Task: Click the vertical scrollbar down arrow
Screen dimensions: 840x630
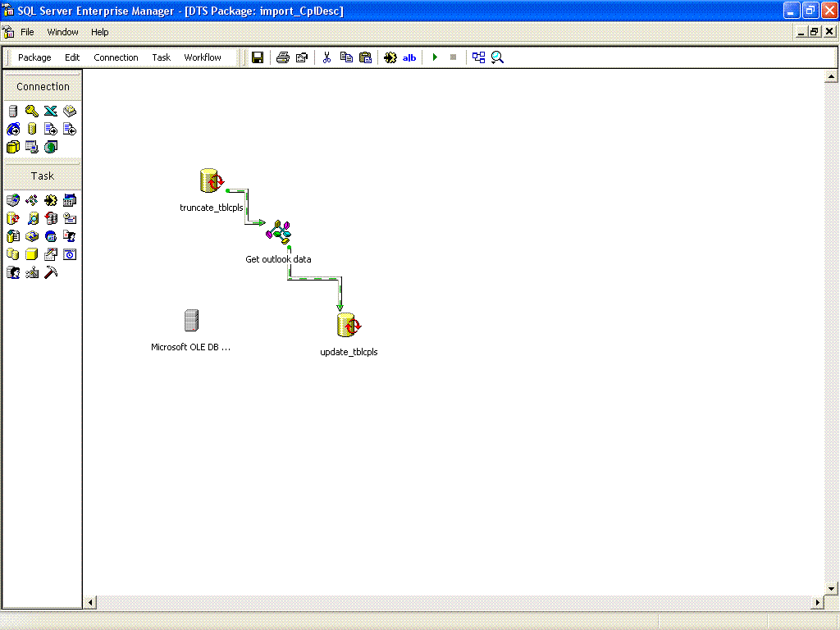Action: 831,588
